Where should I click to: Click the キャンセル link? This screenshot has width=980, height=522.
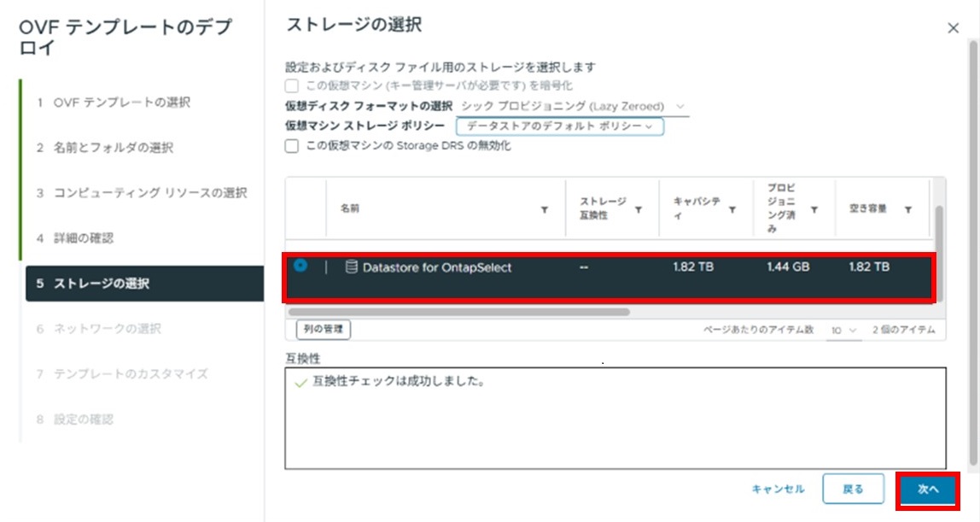coord(778,490)
